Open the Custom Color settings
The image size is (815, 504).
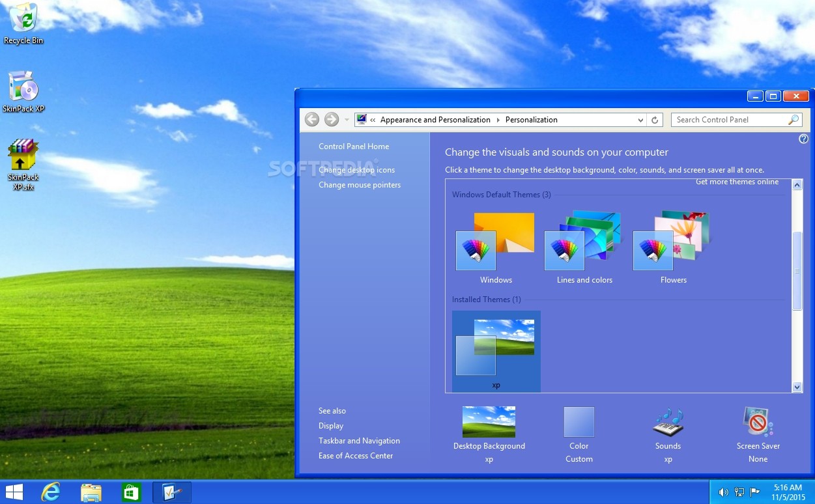579,427
